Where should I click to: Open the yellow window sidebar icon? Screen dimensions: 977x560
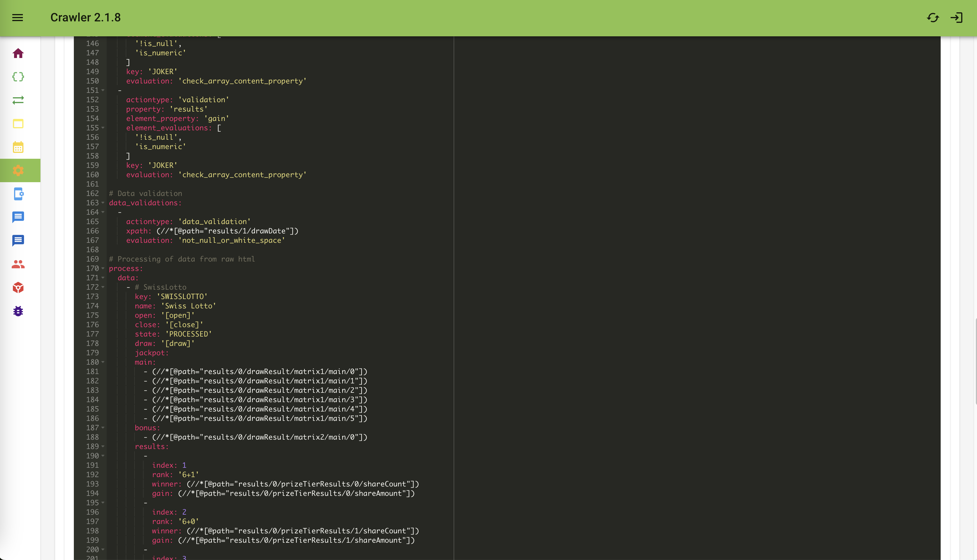click(x=18, y=124)
